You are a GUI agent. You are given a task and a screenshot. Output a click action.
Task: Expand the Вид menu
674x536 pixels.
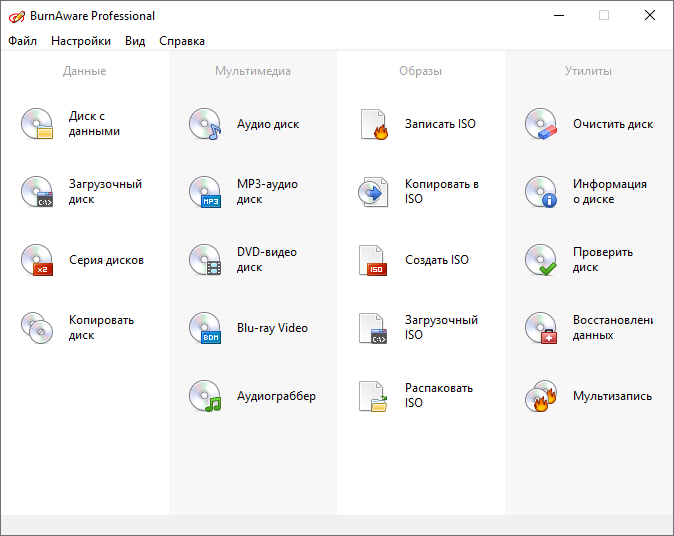tap(135, 41)
